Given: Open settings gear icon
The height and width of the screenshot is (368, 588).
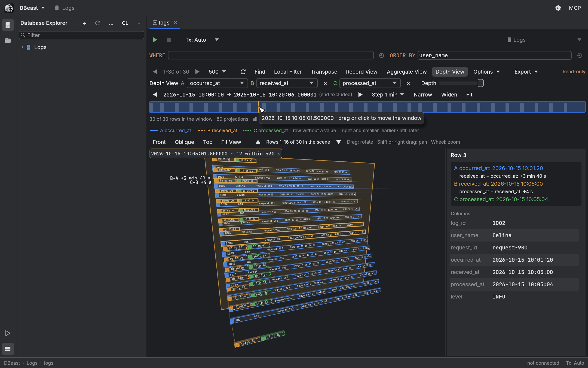Looking at the screenshot, I should click(x=558, y=8).
